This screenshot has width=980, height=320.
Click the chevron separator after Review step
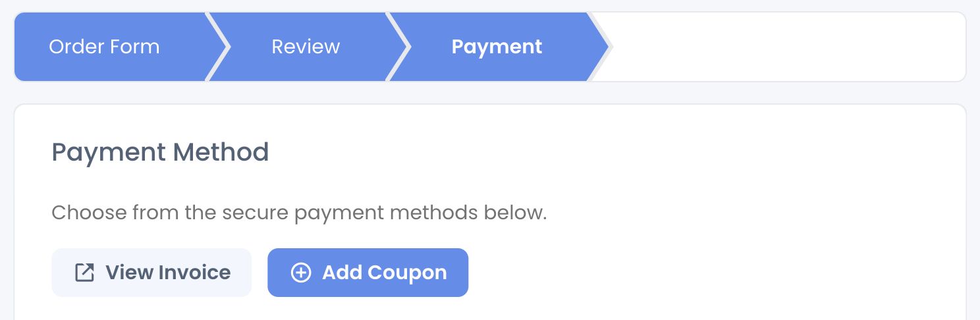pos(399,47)
